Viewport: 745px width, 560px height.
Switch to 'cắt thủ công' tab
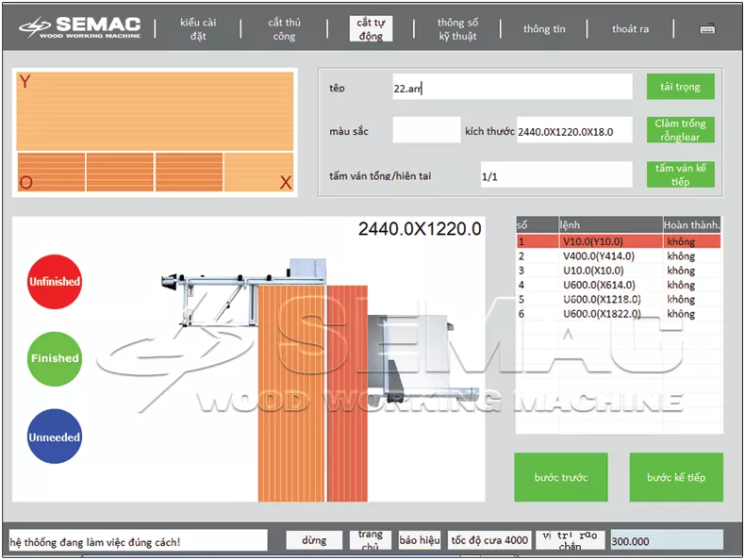pyautogui.click(x=284, y=29)
